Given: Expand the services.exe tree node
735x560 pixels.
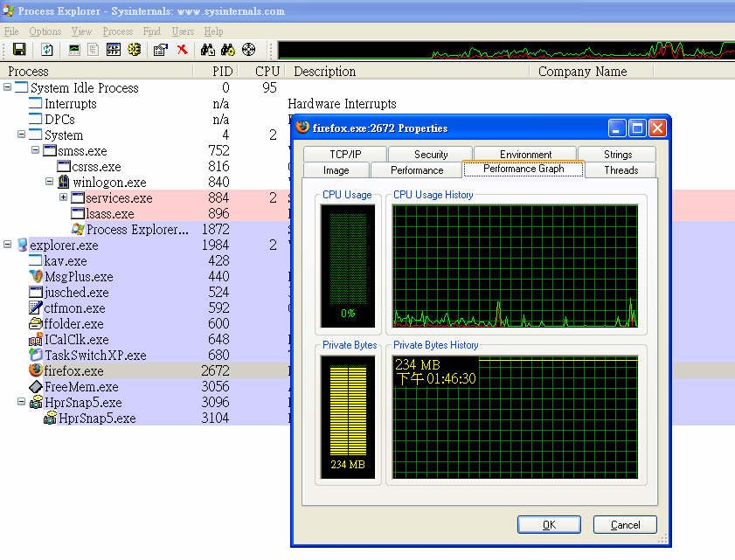Looking at the screenshot, I should point(64,197).
